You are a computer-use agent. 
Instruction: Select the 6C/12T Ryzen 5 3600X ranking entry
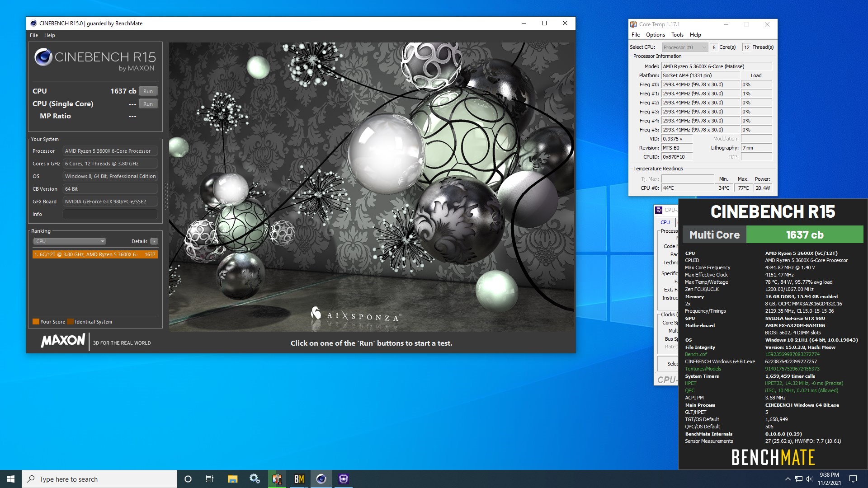[x=95, y=254]
